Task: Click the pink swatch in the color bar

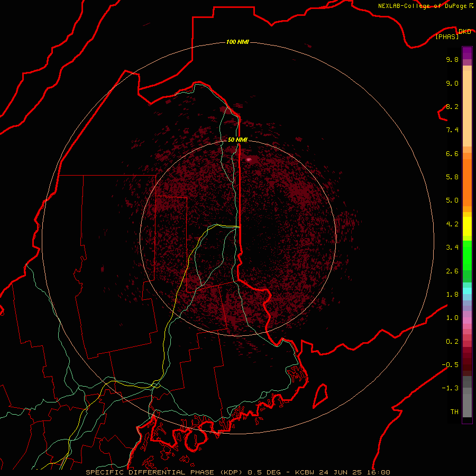Action: click(x=467, y=321)
